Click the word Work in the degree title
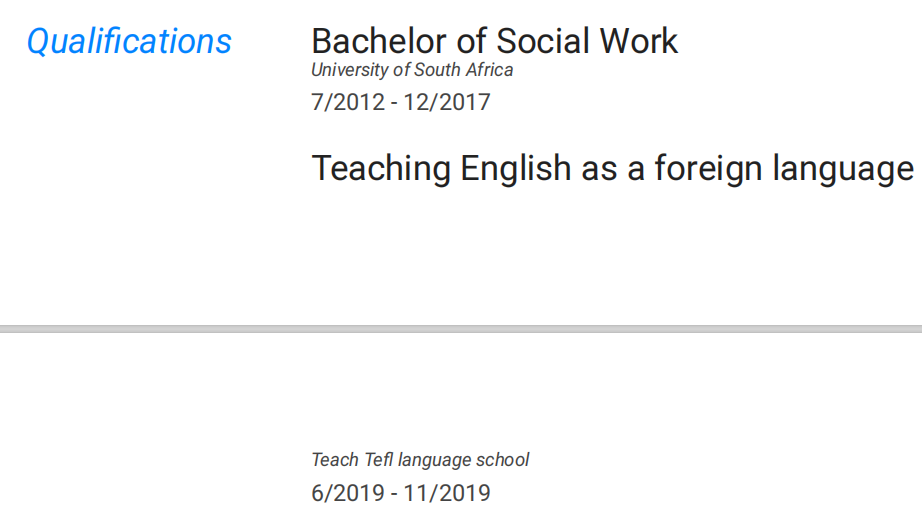Screen dimensions: 922x524 [638, 41]
